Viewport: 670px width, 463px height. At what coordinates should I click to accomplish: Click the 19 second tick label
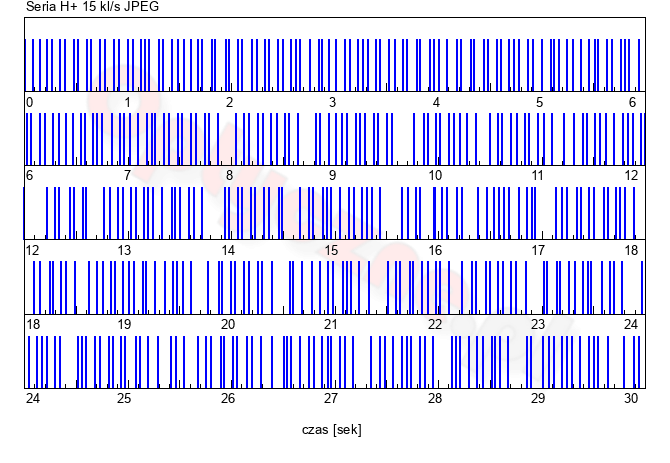[x=124, y=324]
